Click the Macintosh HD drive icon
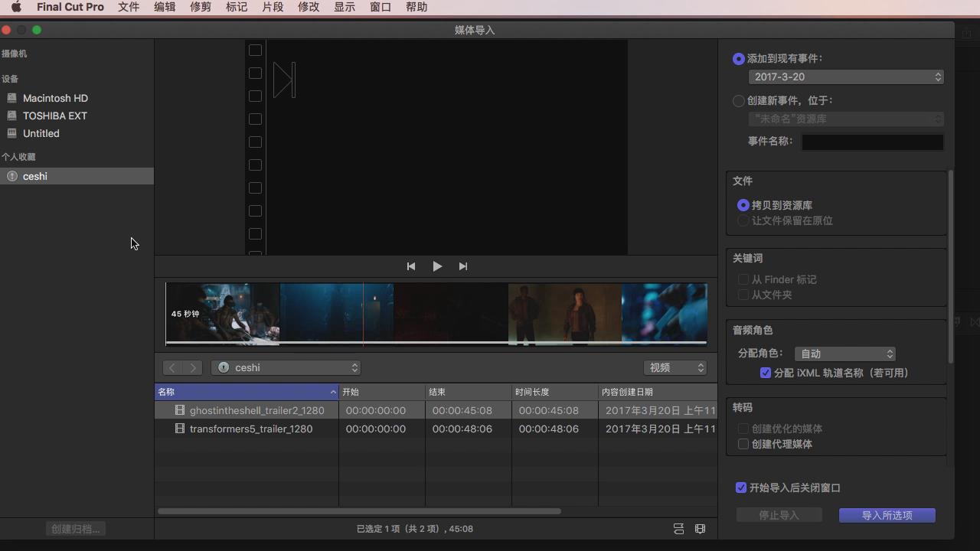980x551 pixels. click(11, 98)
